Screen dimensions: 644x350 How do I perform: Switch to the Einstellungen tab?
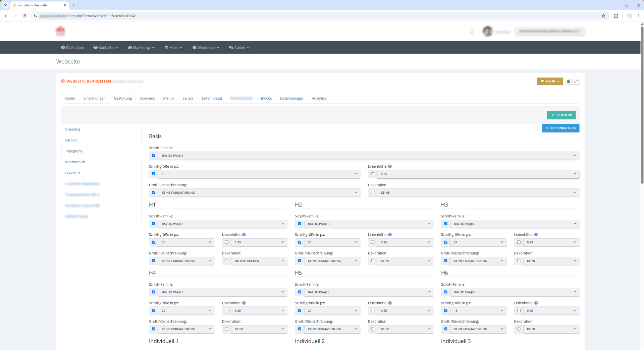(x=95, y=98)
